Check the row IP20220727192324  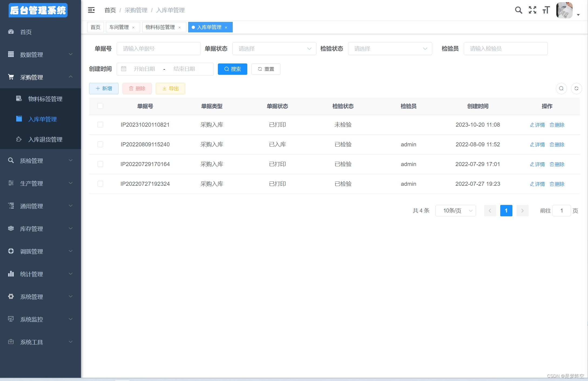coord(100,184)
